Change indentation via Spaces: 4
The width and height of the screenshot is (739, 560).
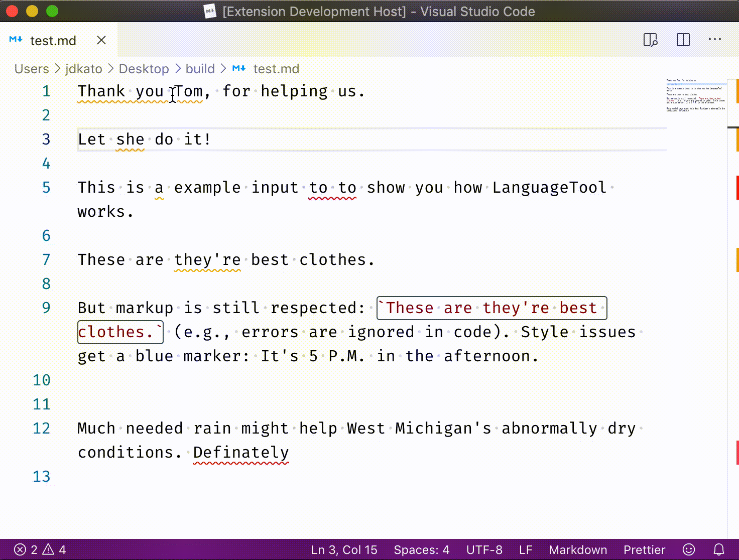coord(421,549)
